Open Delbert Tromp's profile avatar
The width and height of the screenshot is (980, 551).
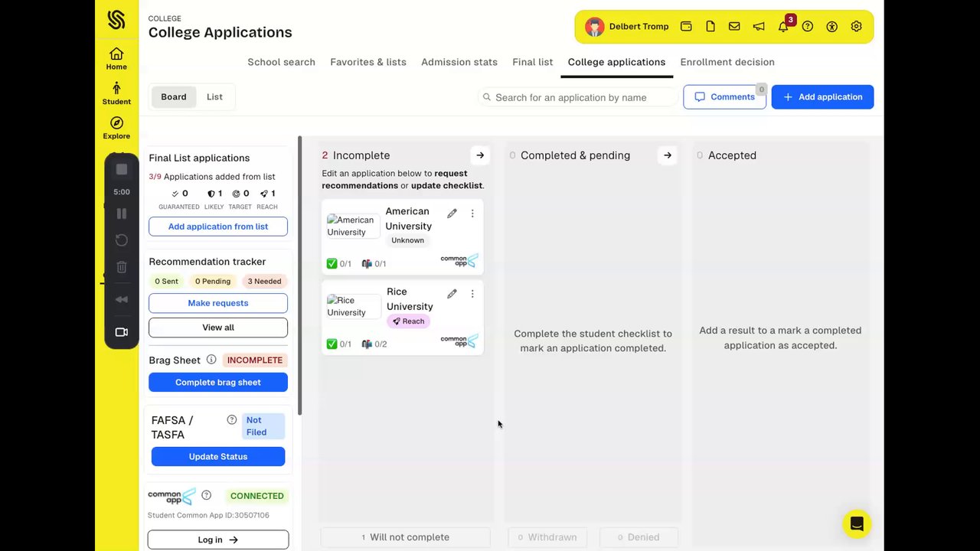[x=595, y=27]
